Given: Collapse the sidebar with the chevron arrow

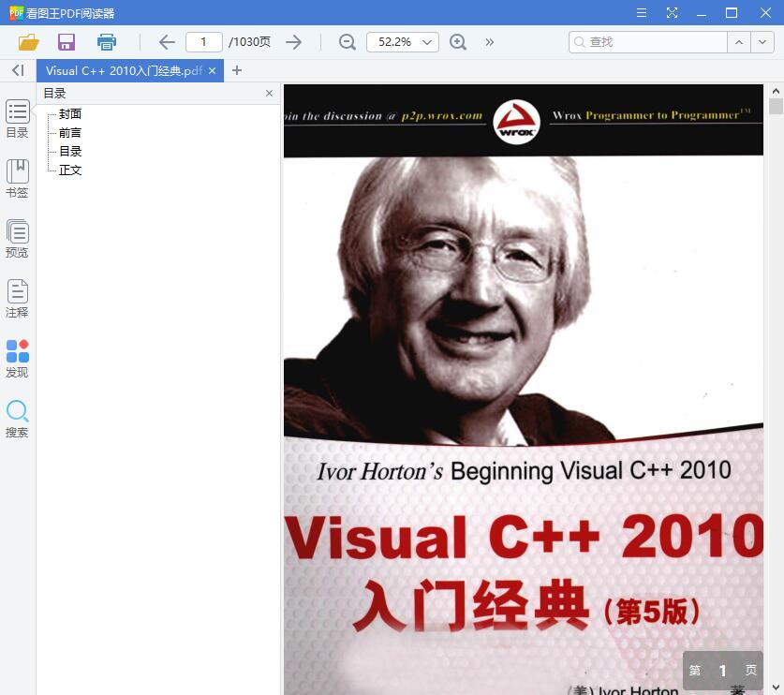Looking at the screenshot, I should click(17, 70).
